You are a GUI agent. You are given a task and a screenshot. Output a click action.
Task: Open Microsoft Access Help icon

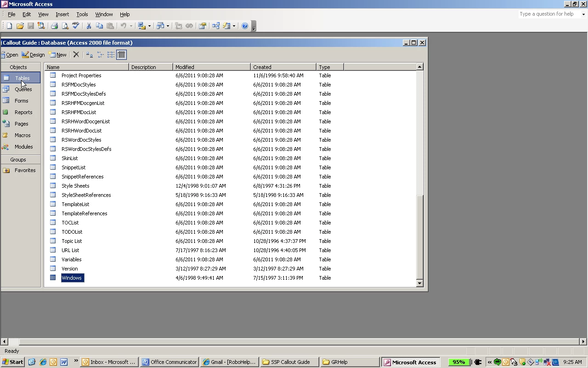tap(245, 26)
